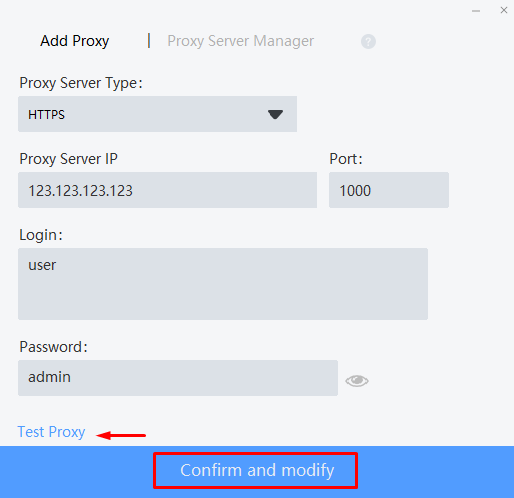This screenshot has width=514, height=498.
Task: Select the Port input field
Action: click(x=389, y=190)
